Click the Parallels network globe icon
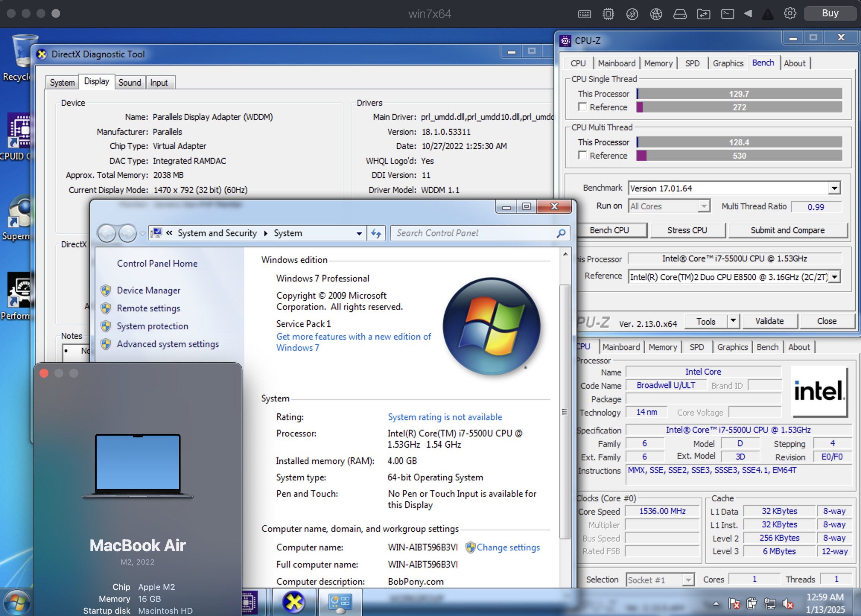Screen dimensions: 861x616 [656, 14]
